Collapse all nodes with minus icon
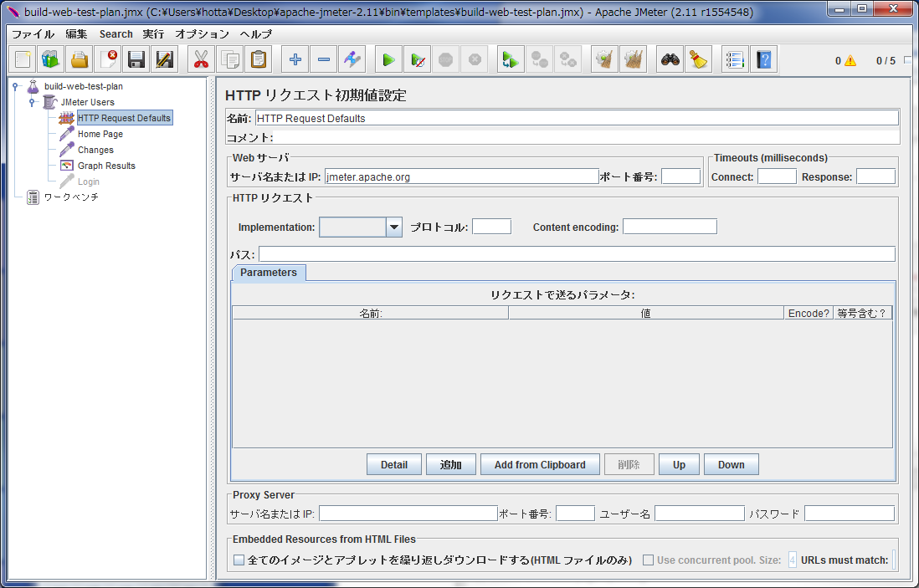Screen dimensions: 919x588 [324, 59]
